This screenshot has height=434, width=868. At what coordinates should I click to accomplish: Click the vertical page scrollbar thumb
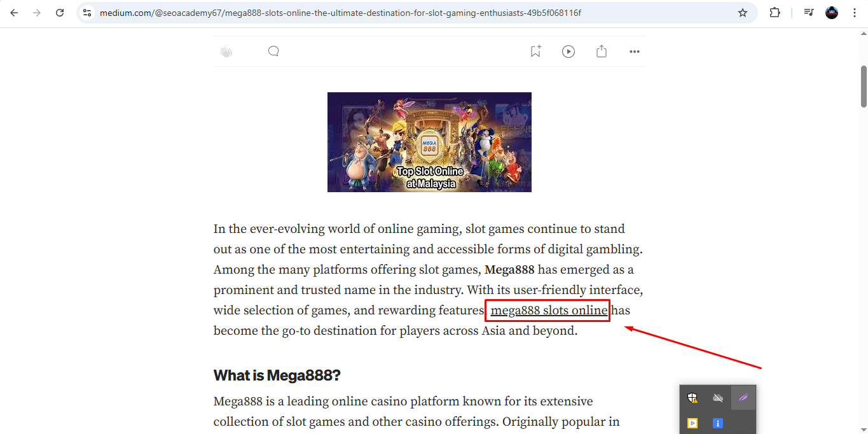[x=864, y=86]
